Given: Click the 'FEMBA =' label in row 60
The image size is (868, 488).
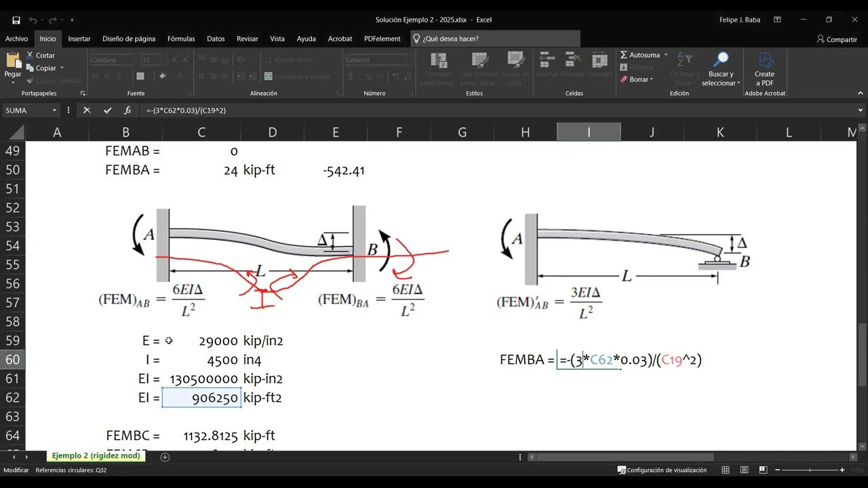Looking at the screenshot, I should click(527, 360).
